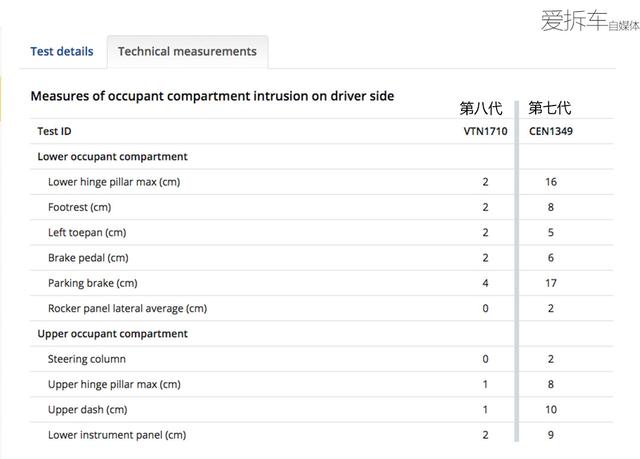Click the Lower instrument panel (cm) label
Screen dimensions: 640x459
(117, 435)
